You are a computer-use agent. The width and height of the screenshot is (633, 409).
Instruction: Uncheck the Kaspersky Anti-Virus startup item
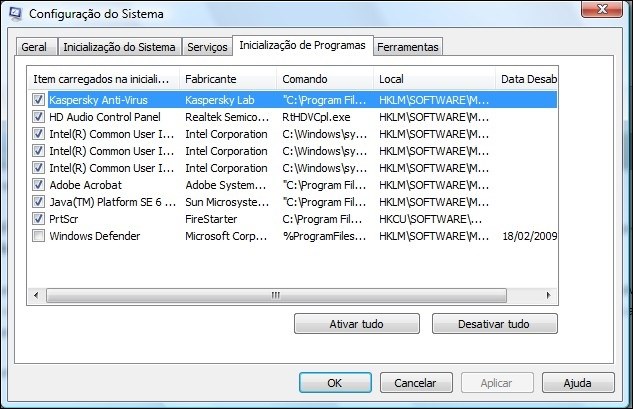(x=38, y=100)
